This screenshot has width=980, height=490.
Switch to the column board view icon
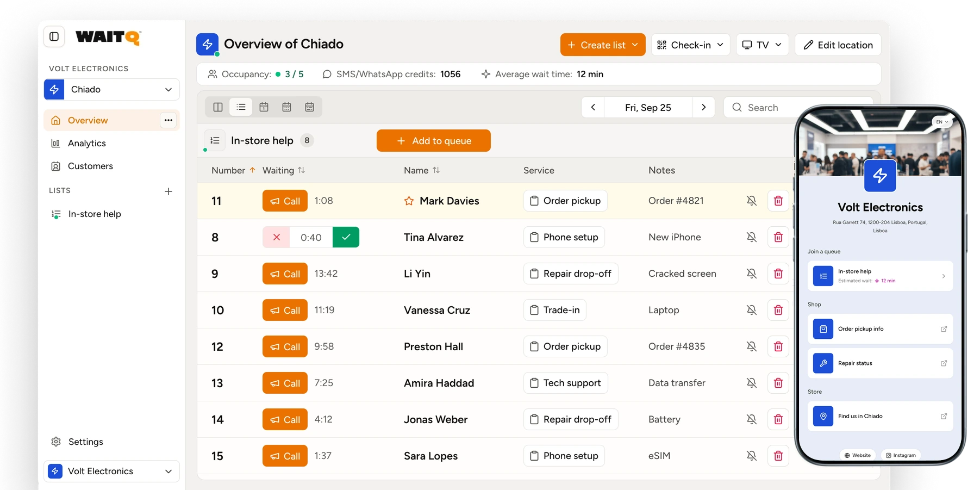click(218, 107)
